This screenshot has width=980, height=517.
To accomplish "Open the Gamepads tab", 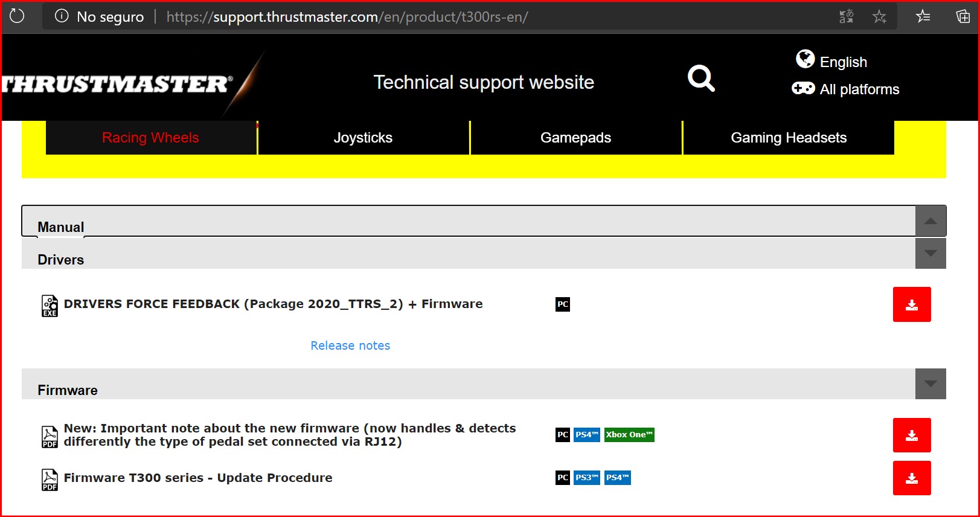I will click(575, 138).
